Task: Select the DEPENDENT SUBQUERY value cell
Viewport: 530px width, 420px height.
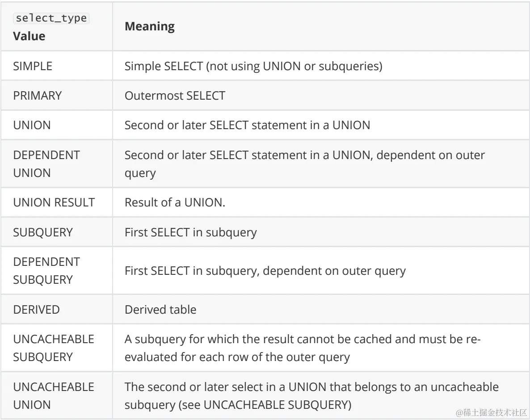Action: [56, 271]
